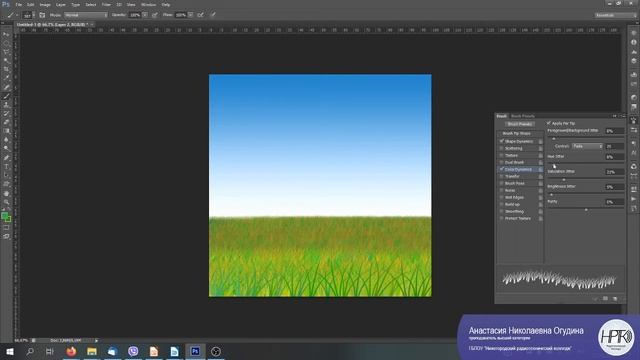Enable airbrush style build-up in options bar
This screenshot has height=360, width=640.
tap(200, 15)
